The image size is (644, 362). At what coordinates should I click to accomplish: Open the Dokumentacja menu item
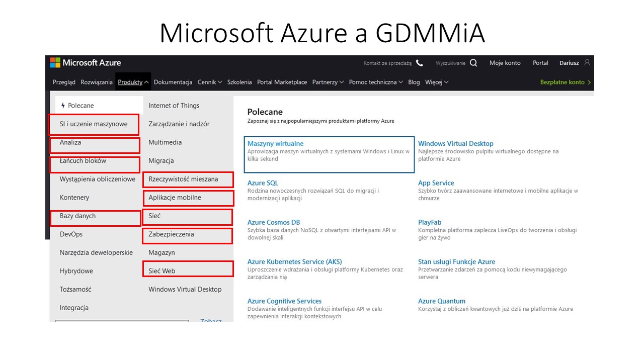[x=173, y=82]
